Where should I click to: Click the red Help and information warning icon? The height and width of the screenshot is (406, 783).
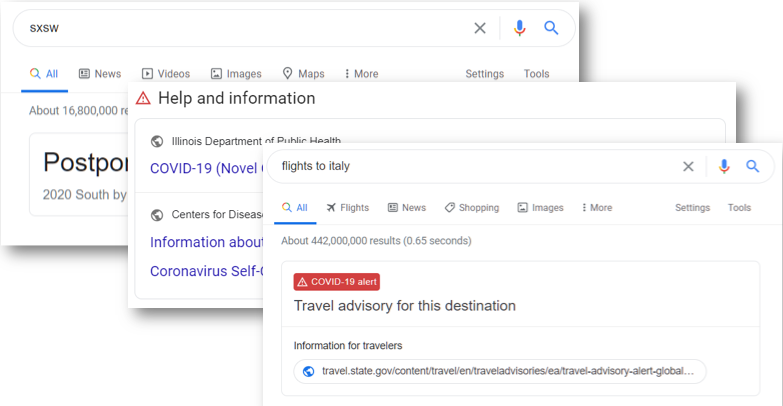pos(143,98)
